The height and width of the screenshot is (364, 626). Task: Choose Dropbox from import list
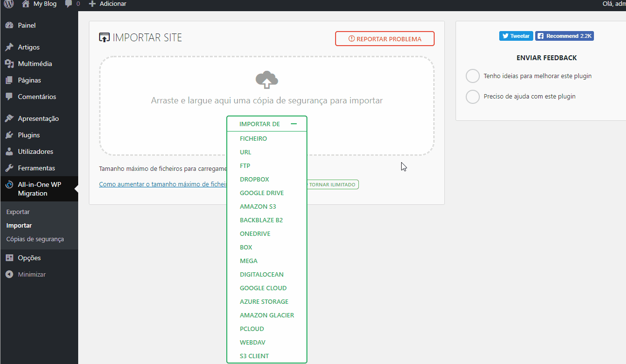click(254, 180)
